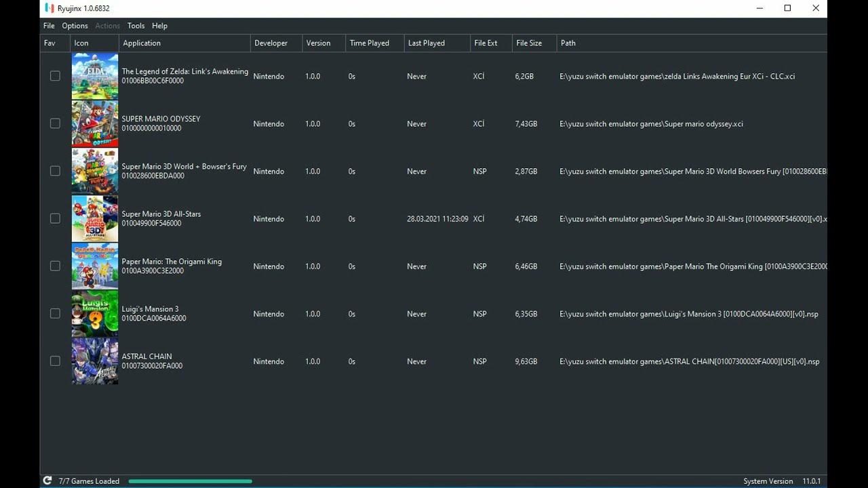Select 'Luigi's Mansion 3' title text
The width and height of the screenshot is (868, 488).
pos(150,308)
